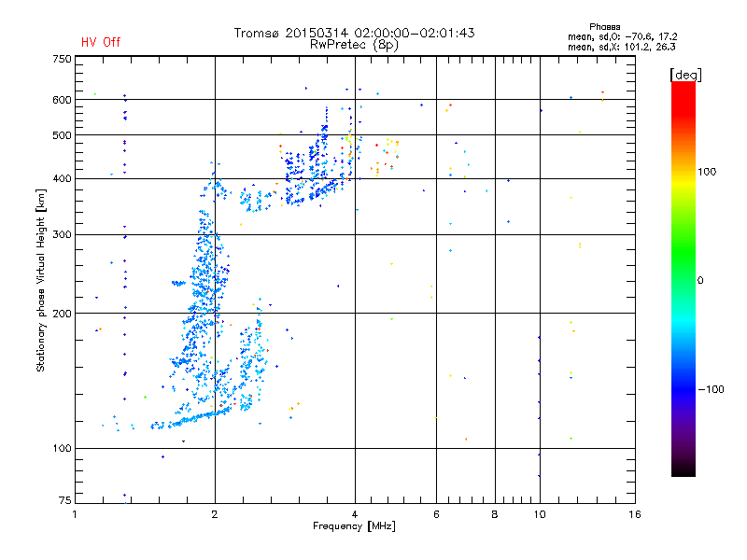
Task: Click the y-axis '400' label
Action: tap(62, 178)
